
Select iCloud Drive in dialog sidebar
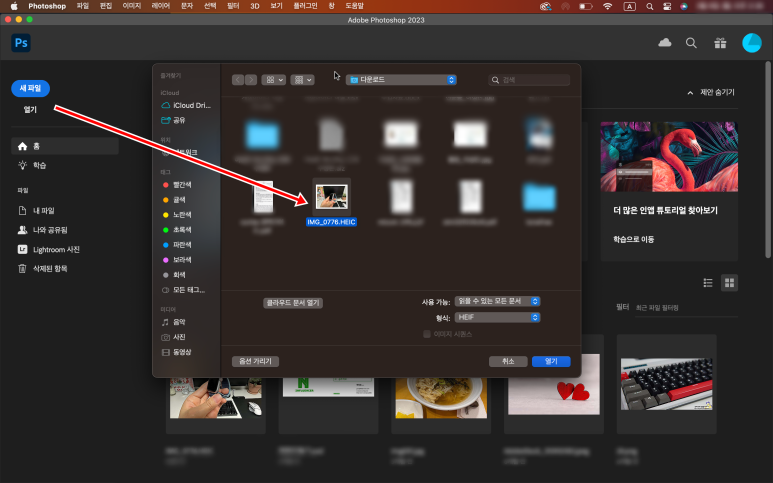point(186,105)
